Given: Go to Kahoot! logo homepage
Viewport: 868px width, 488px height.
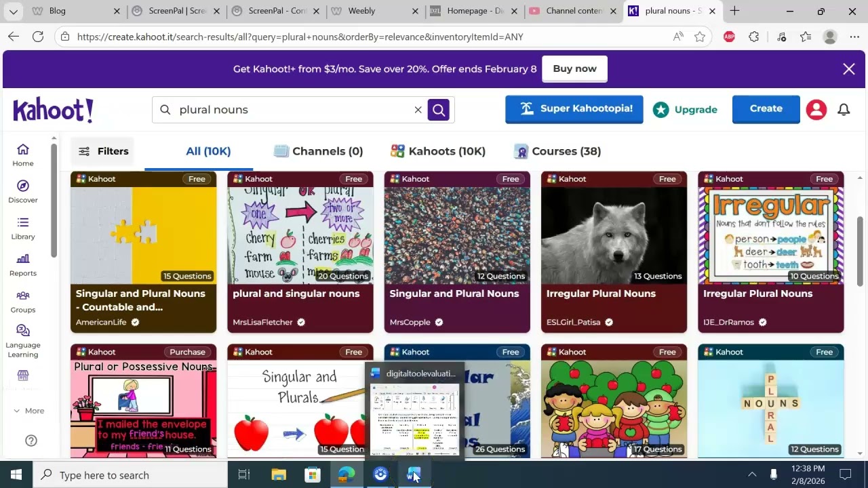Looking at the screenshot, I should pos(54,110).
